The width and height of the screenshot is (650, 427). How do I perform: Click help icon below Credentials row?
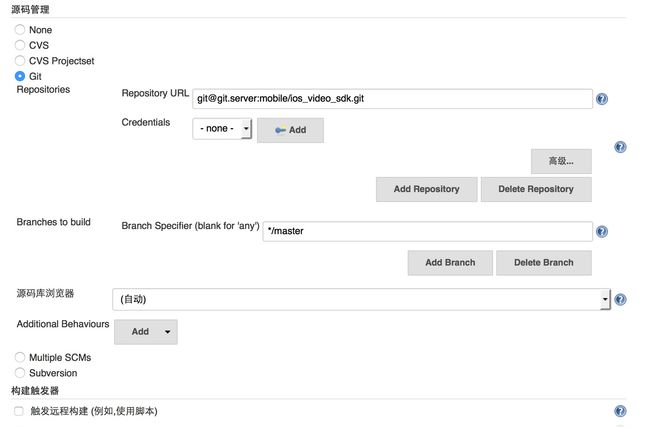coord(620,147)
